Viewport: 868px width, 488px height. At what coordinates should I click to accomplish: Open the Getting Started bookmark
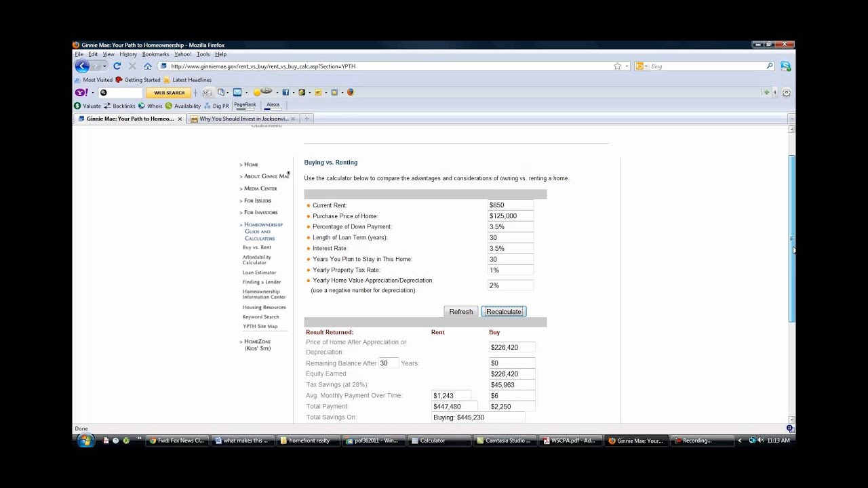click(138, 80)
